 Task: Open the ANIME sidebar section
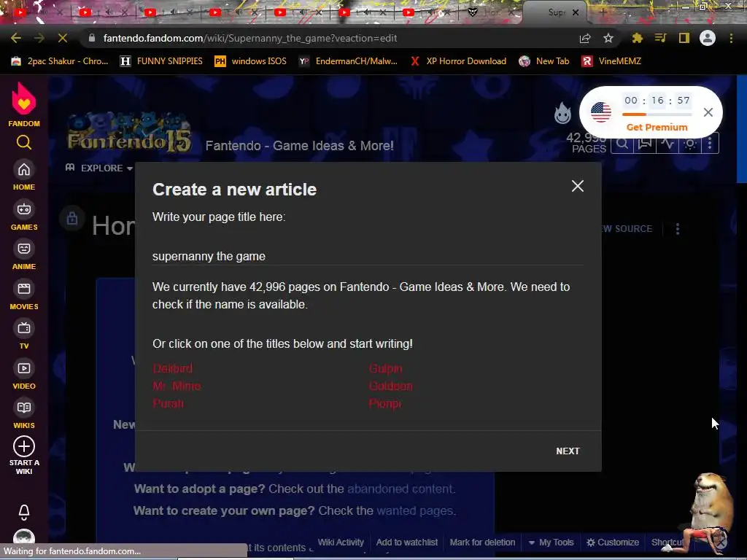pyautogui.click(x=24, y=256)
